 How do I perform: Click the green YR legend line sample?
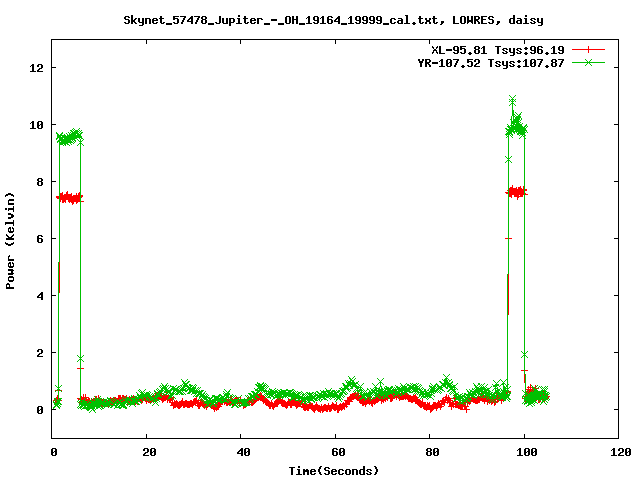coord(588,62)
